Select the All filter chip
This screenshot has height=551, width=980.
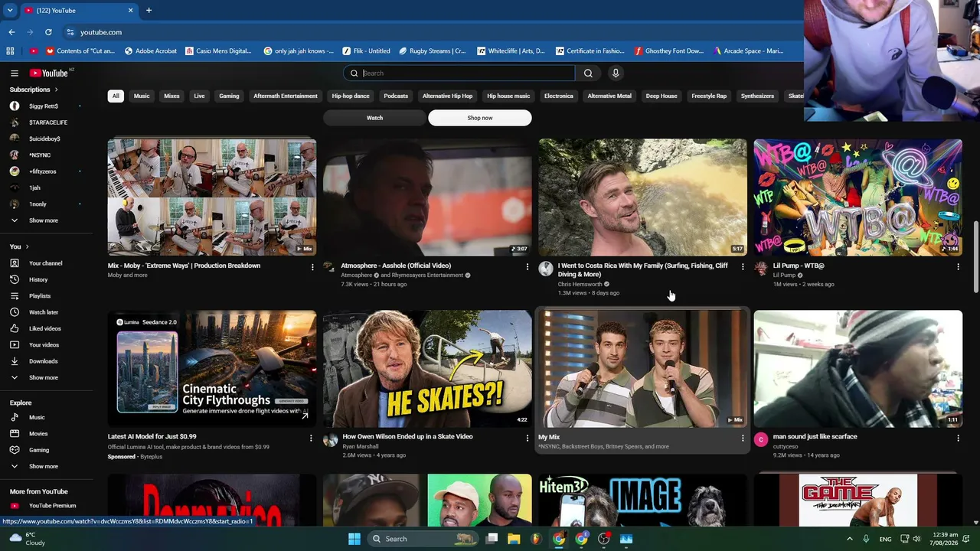[116, 96]
